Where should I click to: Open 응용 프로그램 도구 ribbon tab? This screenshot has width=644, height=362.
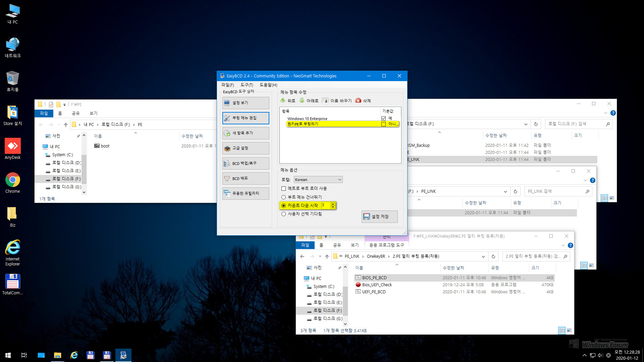[x=386, y=245]
